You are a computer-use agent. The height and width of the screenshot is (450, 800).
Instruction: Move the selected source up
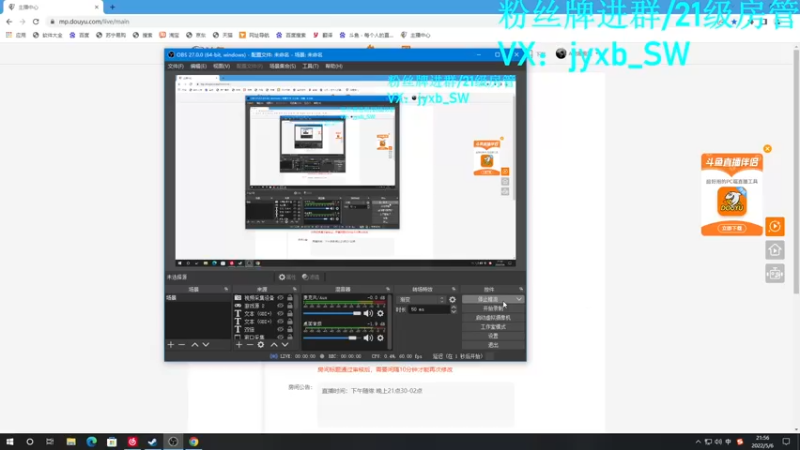tap(274, 345)
